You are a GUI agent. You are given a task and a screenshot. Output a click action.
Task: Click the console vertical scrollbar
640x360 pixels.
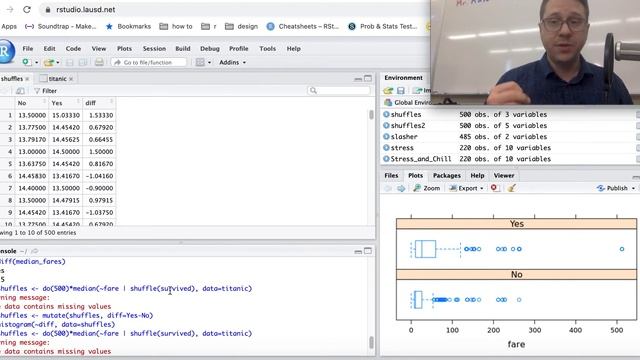pos(371,342)
